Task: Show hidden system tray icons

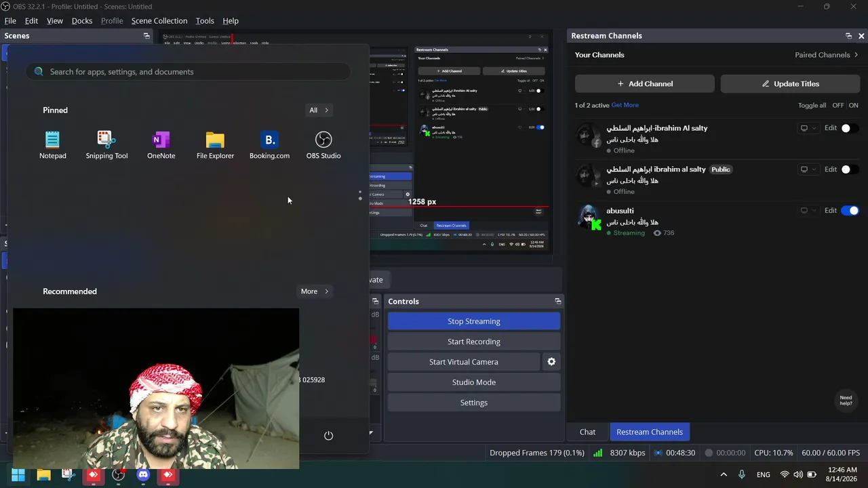Action: pos(724,474)
